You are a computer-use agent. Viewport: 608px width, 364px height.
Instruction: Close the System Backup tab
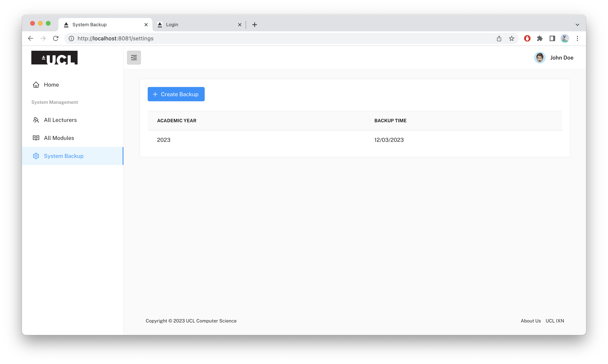point(146,24)
